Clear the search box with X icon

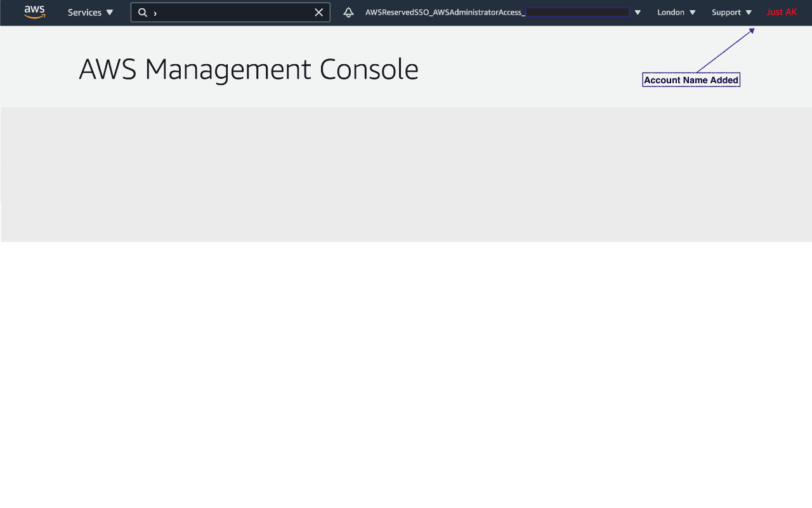pos(319,13)
